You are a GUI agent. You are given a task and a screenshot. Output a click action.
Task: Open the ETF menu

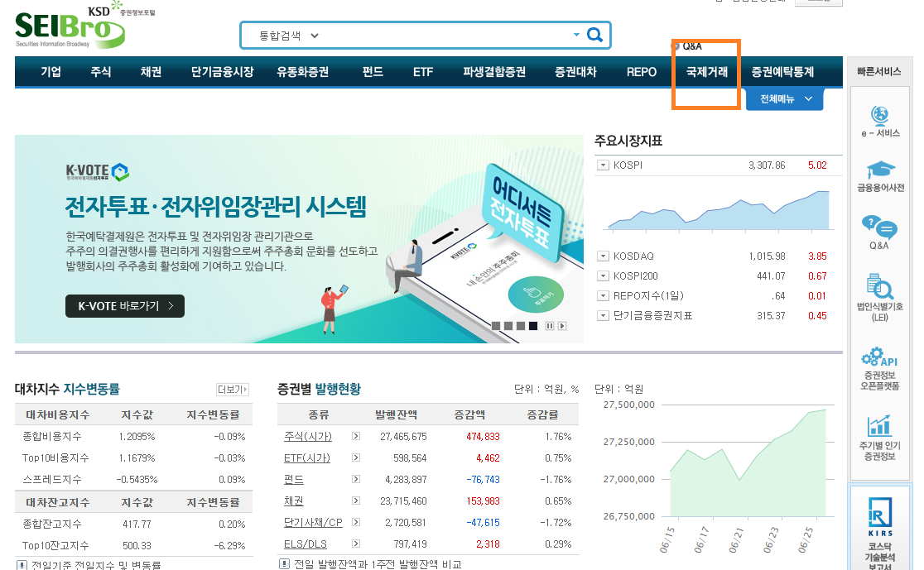click(422, 72)
